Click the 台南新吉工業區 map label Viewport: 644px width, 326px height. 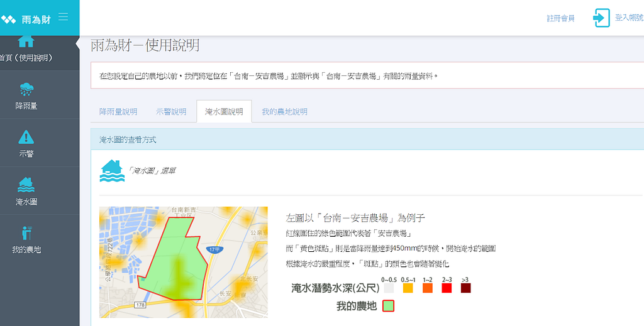coord(184,212)
